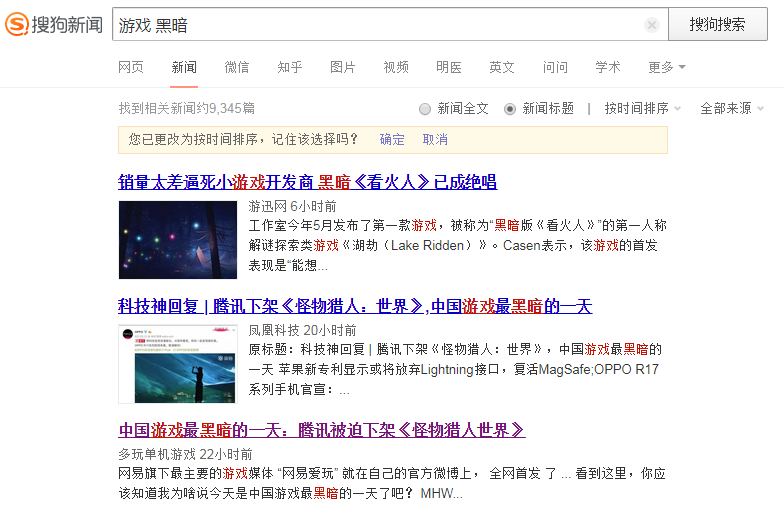Click the snippet beginning 网易旗下最主要的游戏媒体
Viewport: 784px width, 514px height.
(x=392, y=483)
